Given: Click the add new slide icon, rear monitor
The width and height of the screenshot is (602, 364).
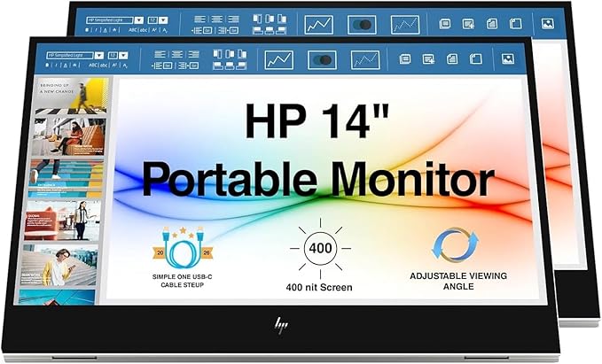Looking at the screenshot, I should [468, 24].
